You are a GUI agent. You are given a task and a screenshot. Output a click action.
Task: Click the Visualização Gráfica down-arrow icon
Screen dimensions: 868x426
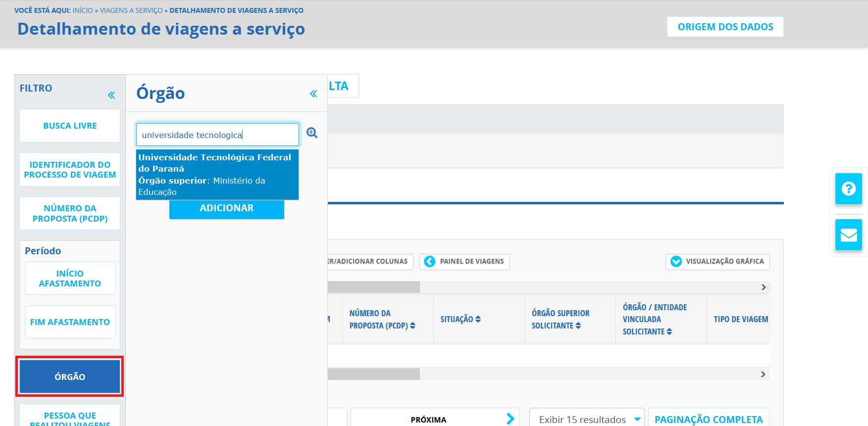coord(676,261)
